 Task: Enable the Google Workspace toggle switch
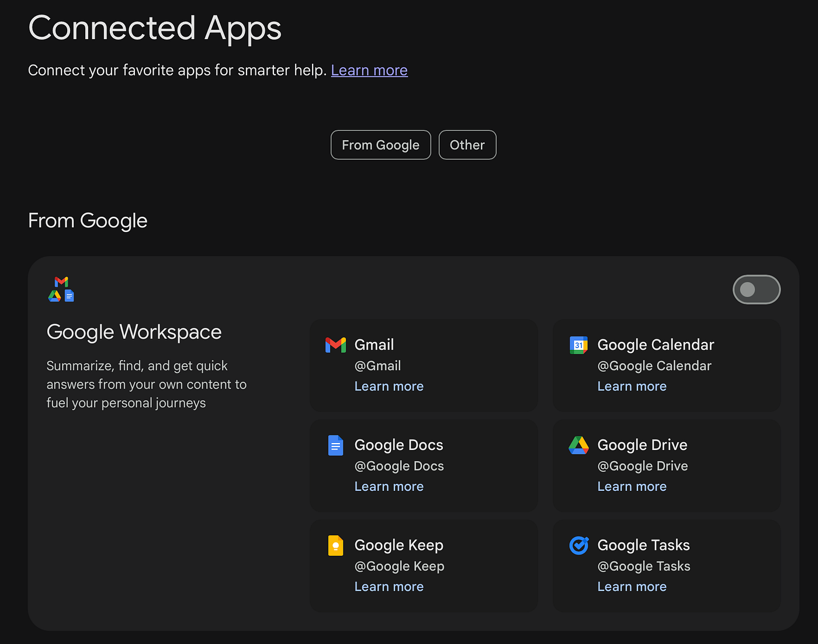click(757, 289)
